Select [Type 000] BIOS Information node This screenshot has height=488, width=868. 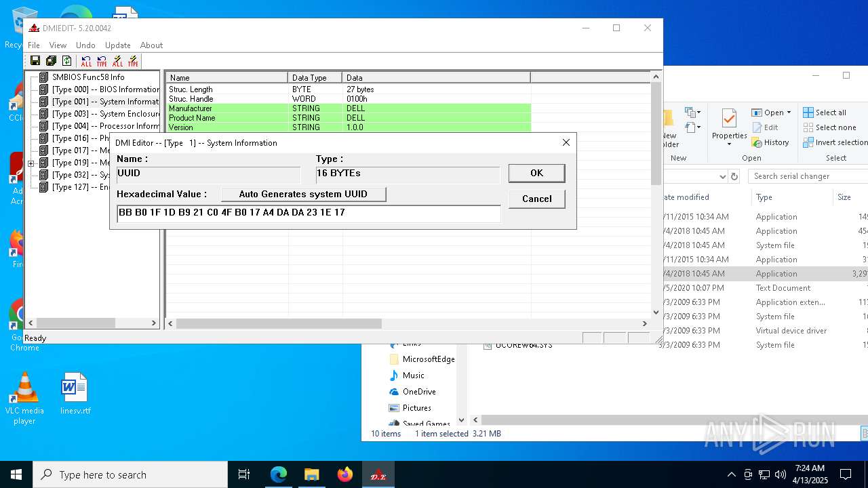[106, 89]
